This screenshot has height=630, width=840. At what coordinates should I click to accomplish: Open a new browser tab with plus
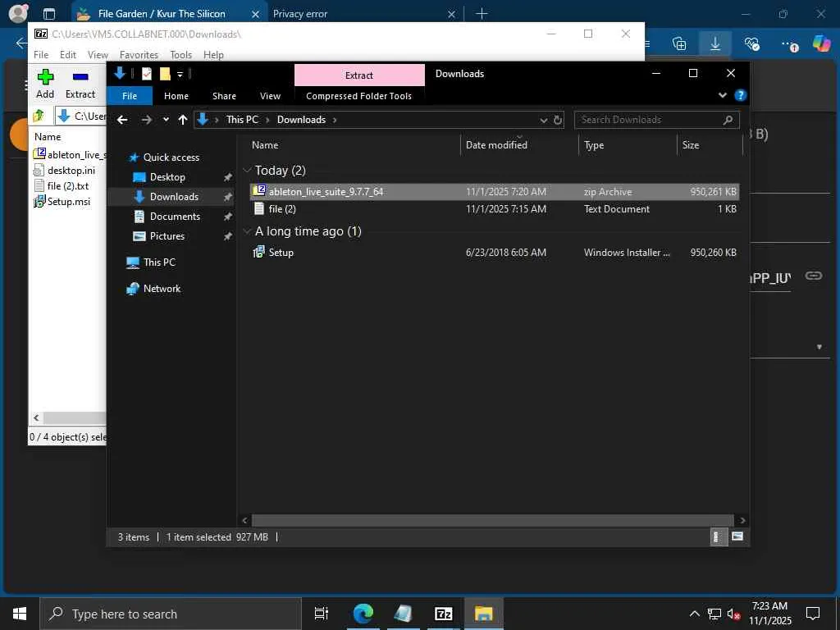pos(482,13)
